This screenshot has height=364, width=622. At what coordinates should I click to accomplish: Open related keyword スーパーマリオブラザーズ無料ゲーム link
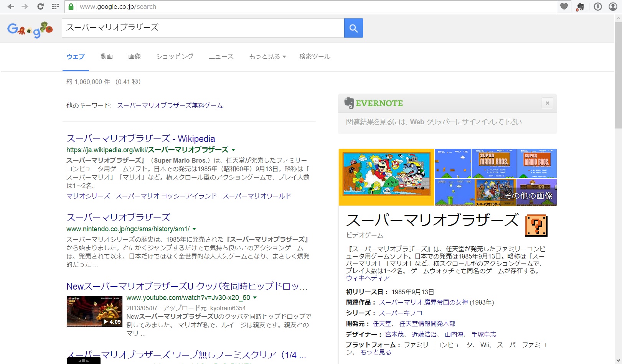pos(170,105)
